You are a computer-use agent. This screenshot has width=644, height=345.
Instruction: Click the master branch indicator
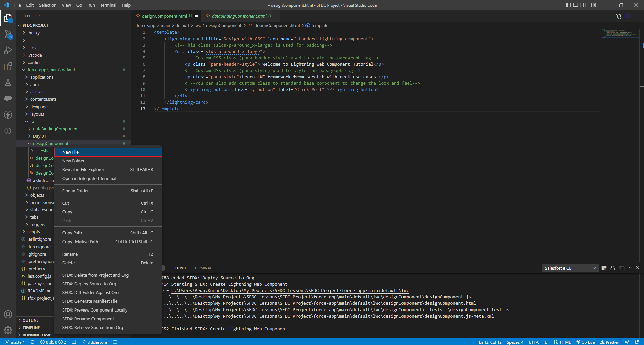[x=15, y=342]
